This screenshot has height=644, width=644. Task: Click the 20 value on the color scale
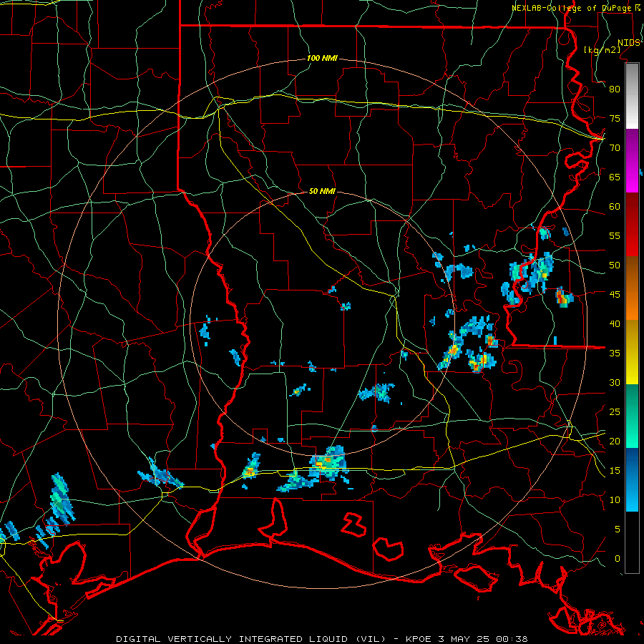click(x=615, y=441)
